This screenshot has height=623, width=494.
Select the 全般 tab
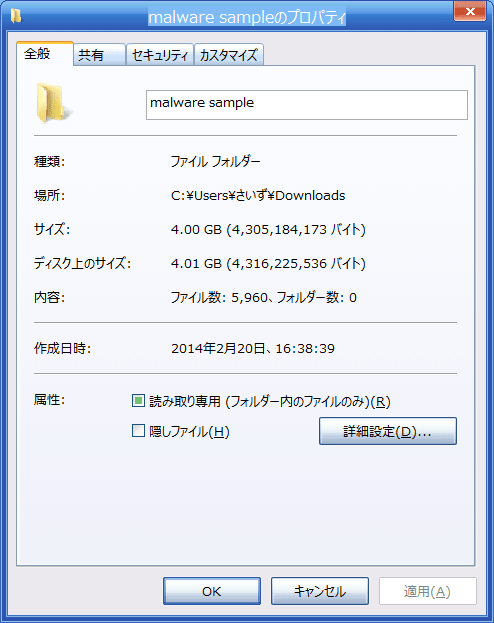45,54
